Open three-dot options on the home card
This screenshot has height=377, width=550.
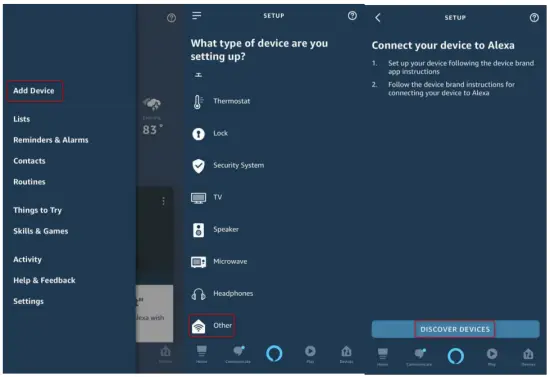tap(163, 201)
